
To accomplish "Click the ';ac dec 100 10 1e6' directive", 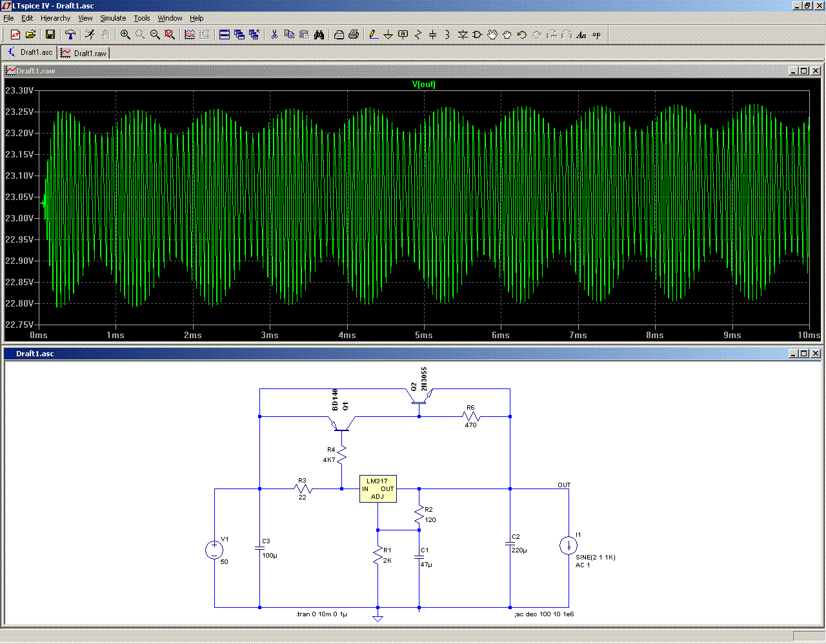I will pyautogui.click(x=544, y=614).
